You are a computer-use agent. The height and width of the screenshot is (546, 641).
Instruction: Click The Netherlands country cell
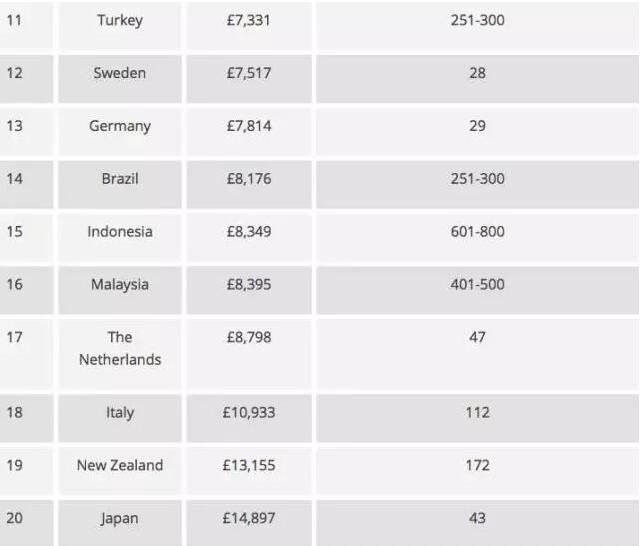(x=120, y=354)
